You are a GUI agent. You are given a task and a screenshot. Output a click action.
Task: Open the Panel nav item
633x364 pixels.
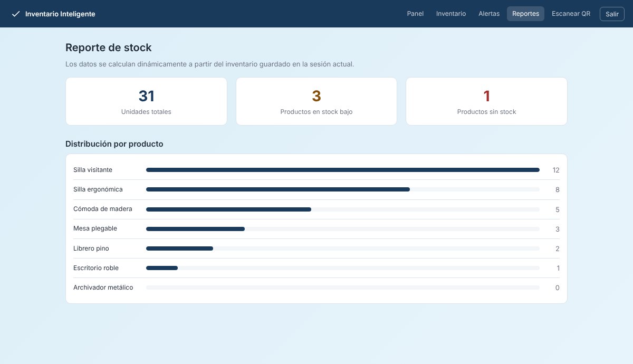point(415,14)
